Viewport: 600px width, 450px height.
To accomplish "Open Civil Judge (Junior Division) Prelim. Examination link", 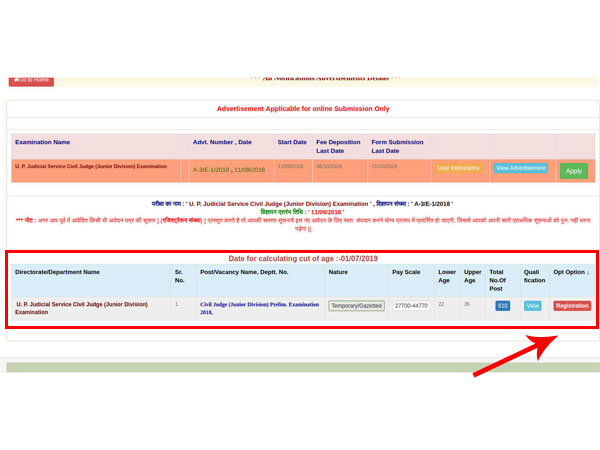I will [259, 308].
